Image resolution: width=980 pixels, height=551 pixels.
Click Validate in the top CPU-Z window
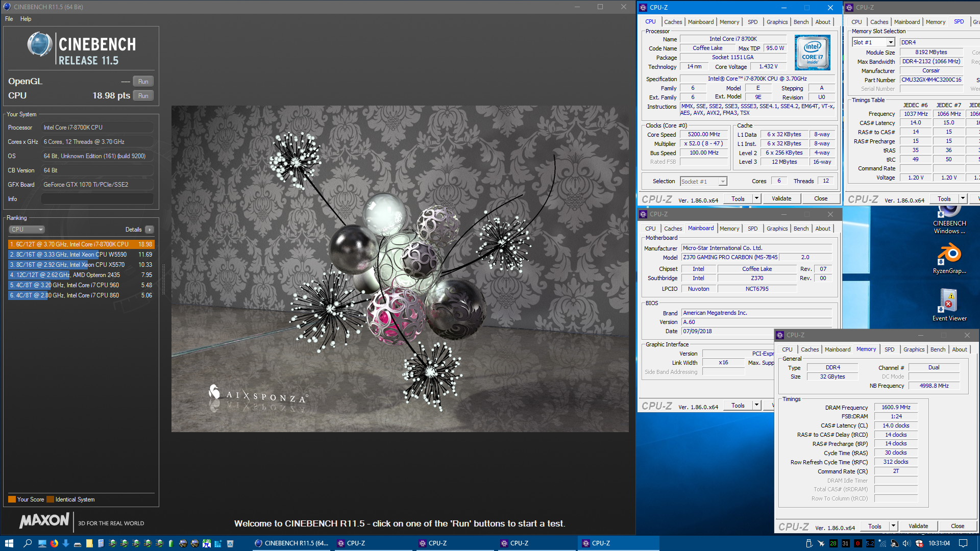781,198
